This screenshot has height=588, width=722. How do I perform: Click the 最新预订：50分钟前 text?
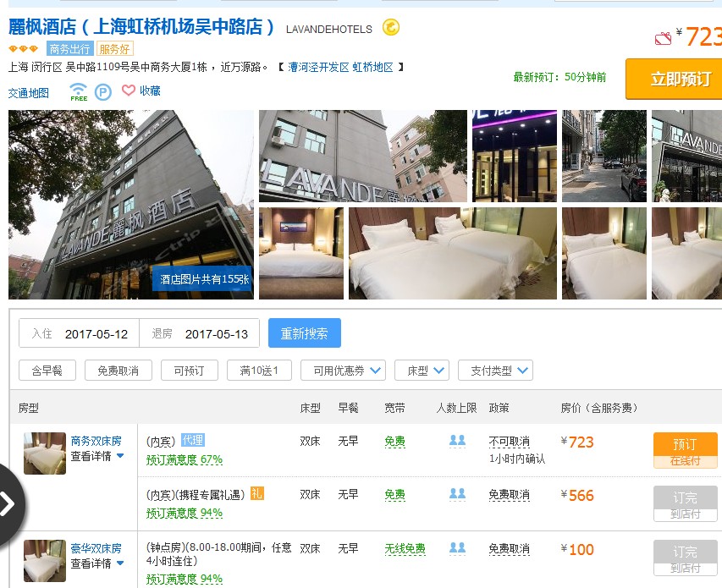click(559, 77)
